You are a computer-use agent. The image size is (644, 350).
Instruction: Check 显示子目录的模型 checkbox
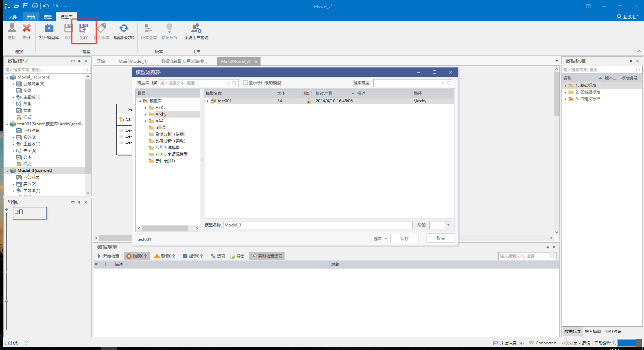point(245,83)
